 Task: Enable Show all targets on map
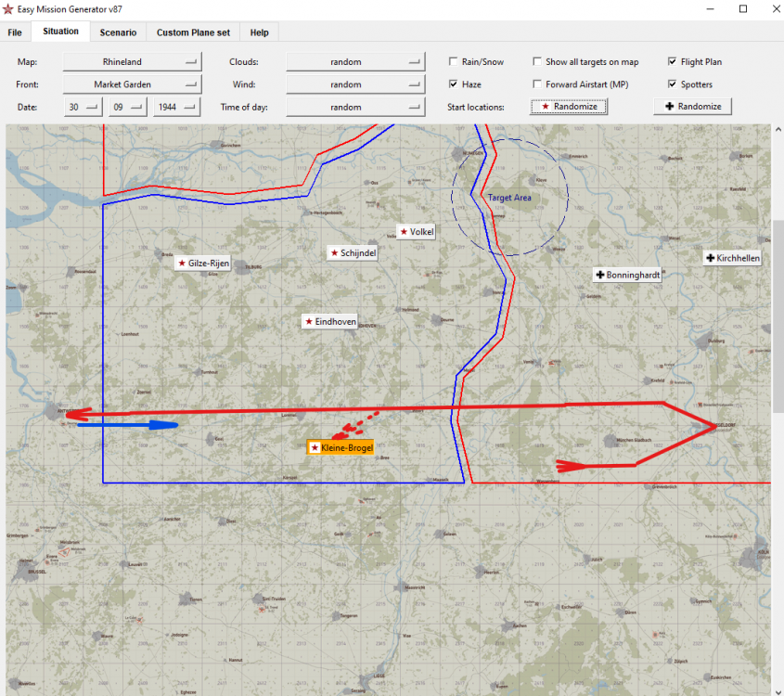(537, 61)
